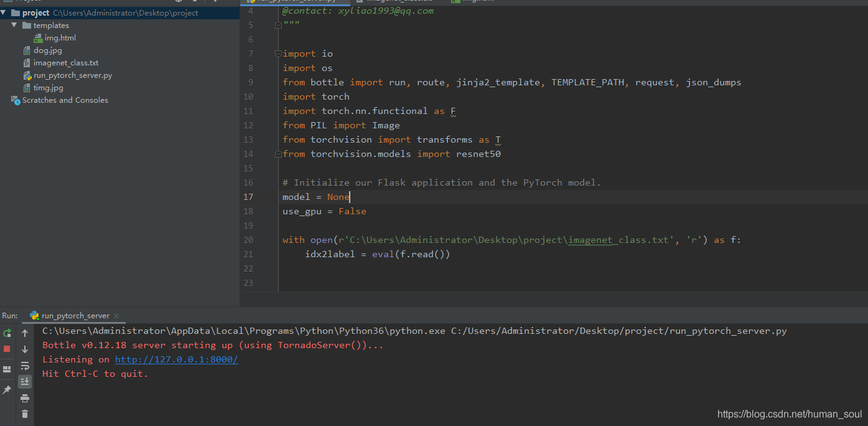
Task: Click the Restore Layout icon in Run panel
Action: click(7, 369)
